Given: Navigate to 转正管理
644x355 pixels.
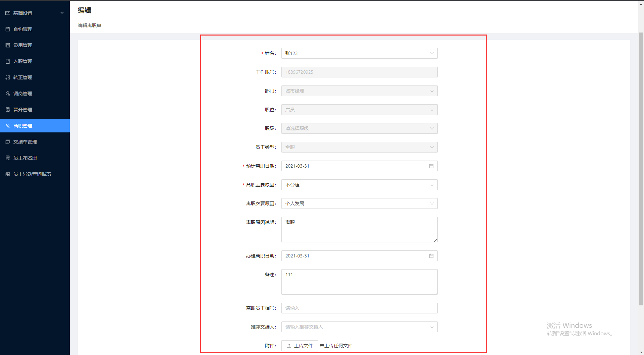Looking at the screenshot, I should (x=35, y=77).
